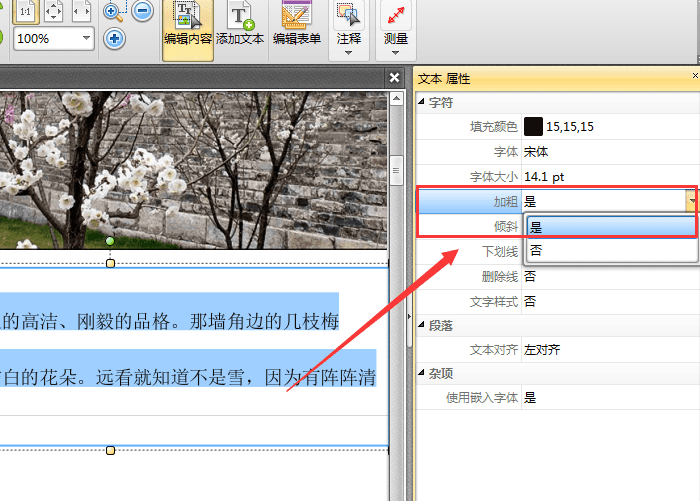Click the text line containing 高洁、刚毅的品格
The height and width of the screenshot is (501, 700).
point(169,321)
